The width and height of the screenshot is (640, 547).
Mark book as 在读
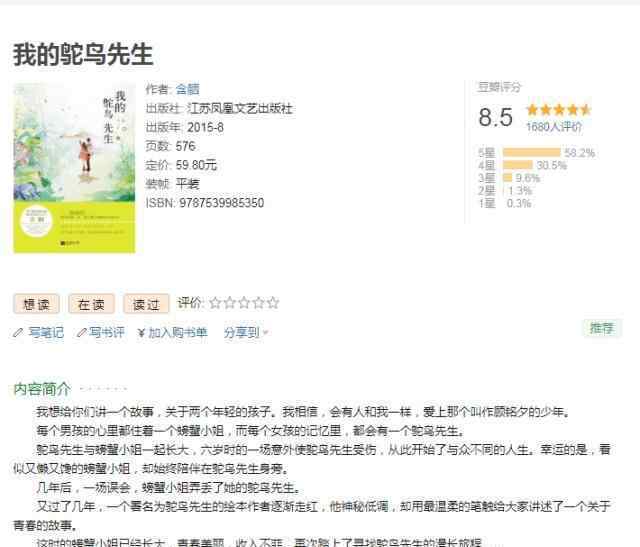pos(91,304)
